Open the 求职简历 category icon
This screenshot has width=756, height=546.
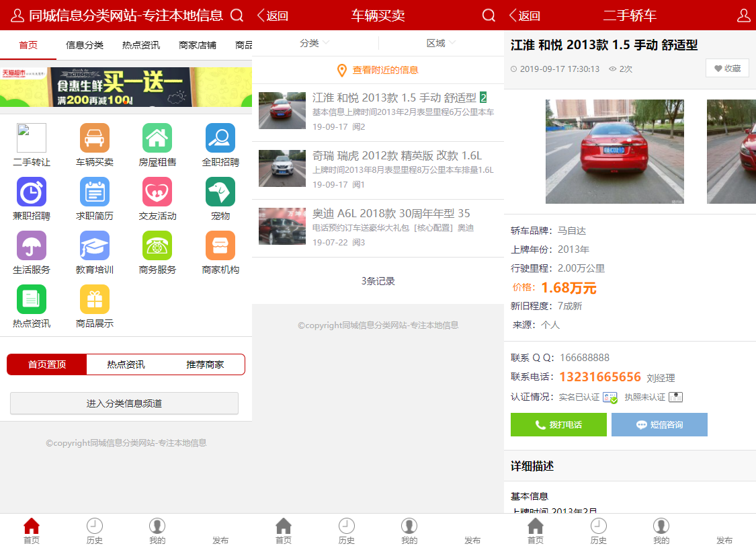[x=95, y=192]
